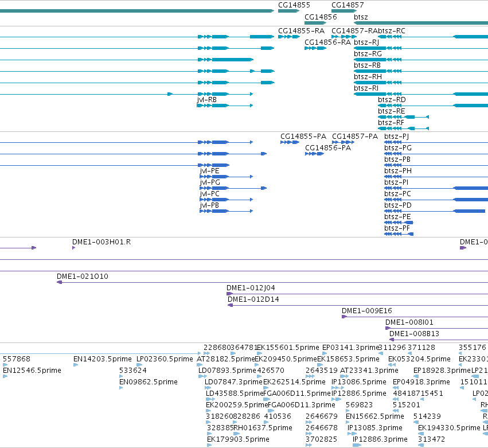Screen dimensions: 488x448
Task: Select BAC clone DME1-003H01.R label
Action: click(x=101, y=242)
